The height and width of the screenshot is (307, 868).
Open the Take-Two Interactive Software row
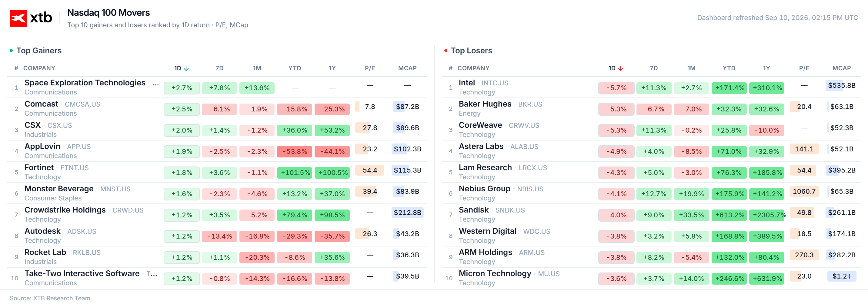[x=217, y=278]
